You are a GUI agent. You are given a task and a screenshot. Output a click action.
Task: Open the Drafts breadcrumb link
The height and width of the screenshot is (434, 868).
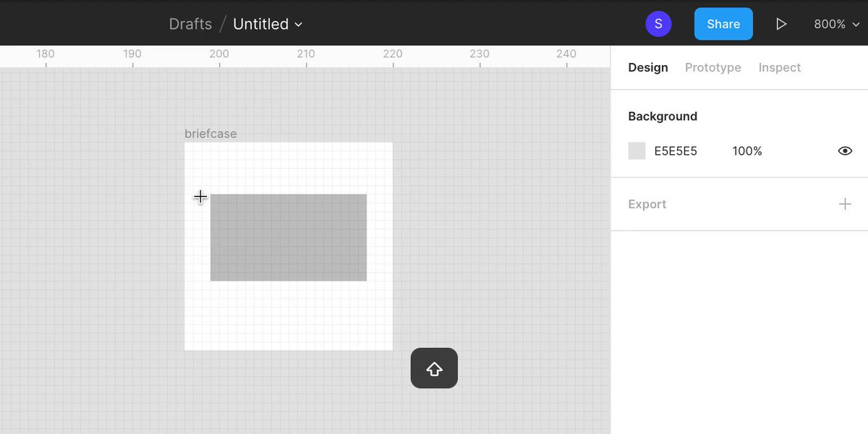190,24
